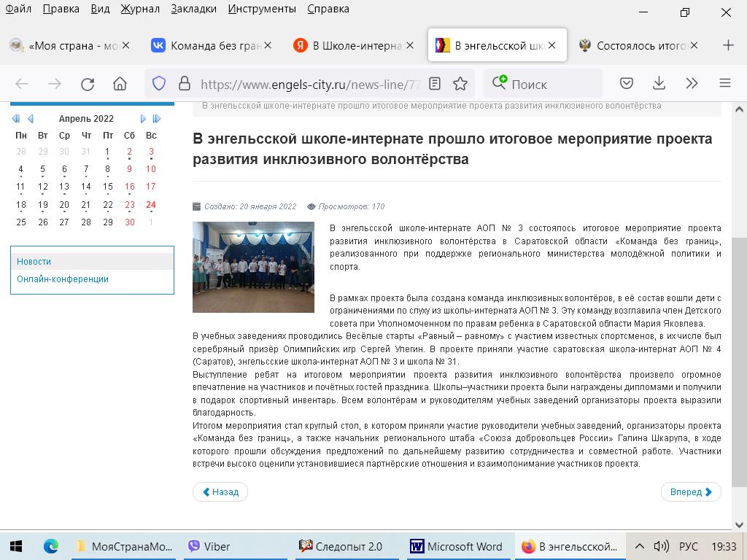Open the Инструменты menu
Screen dimensions: 747x560
coord(262,9)
